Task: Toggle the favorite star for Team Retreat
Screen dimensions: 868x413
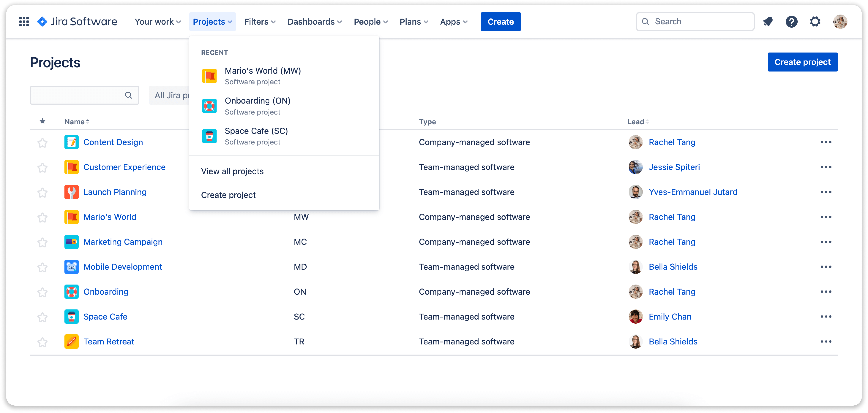Action: (42, 342)
